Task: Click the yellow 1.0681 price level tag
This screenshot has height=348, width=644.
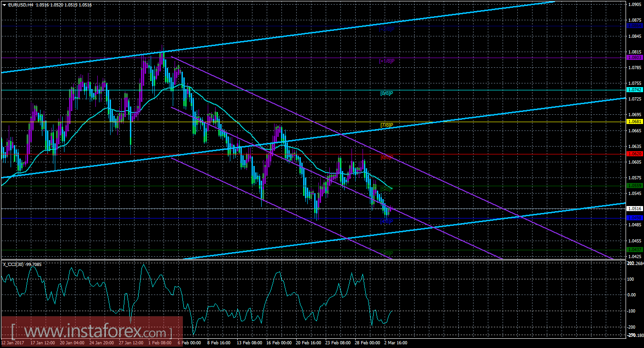Action: coord(634,122)
